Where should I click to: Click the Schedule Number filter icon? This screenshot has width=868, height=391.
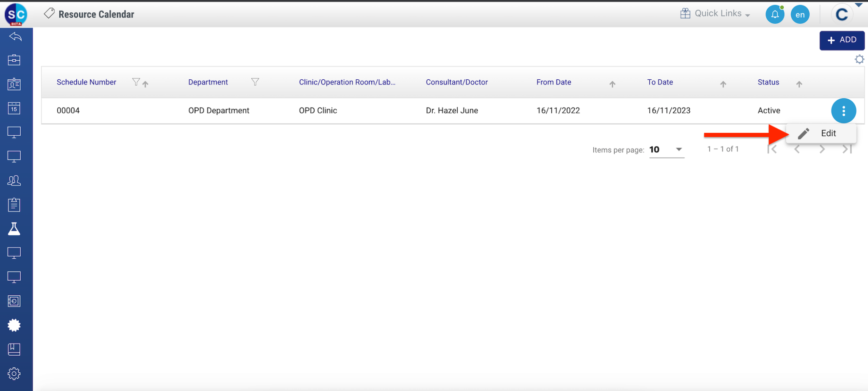(x=136, y=82)
